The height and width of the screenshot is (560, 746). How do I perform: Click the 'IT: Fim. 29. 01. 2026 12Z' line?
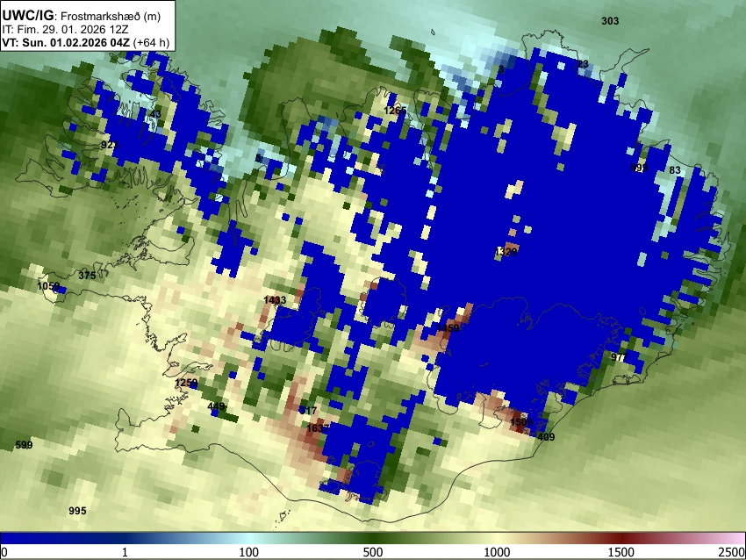click(65, 30)
